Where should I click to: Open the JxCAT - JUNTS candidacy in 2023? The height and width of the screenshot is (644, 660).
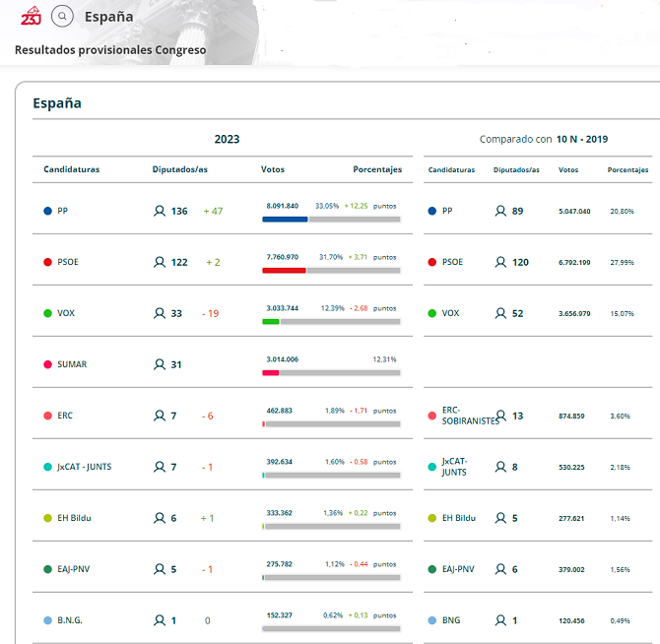pos(84,467)
